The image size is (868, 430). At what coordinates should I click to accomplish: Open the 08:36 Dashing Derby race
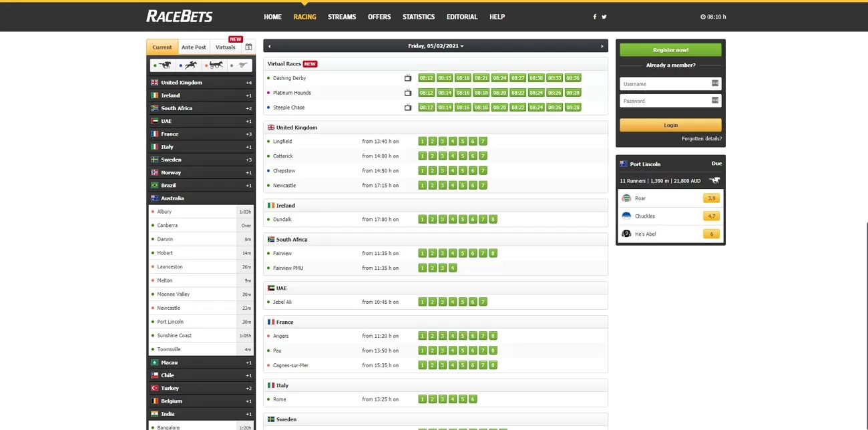[573, 78]
